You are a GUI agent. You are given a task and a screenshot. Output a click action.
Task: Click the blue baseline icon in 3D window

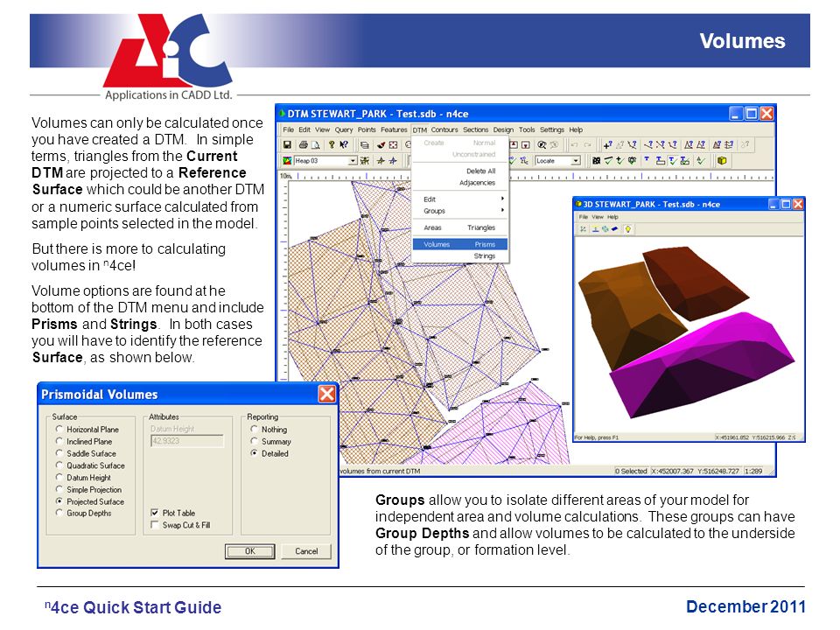(x=595, y=228)
